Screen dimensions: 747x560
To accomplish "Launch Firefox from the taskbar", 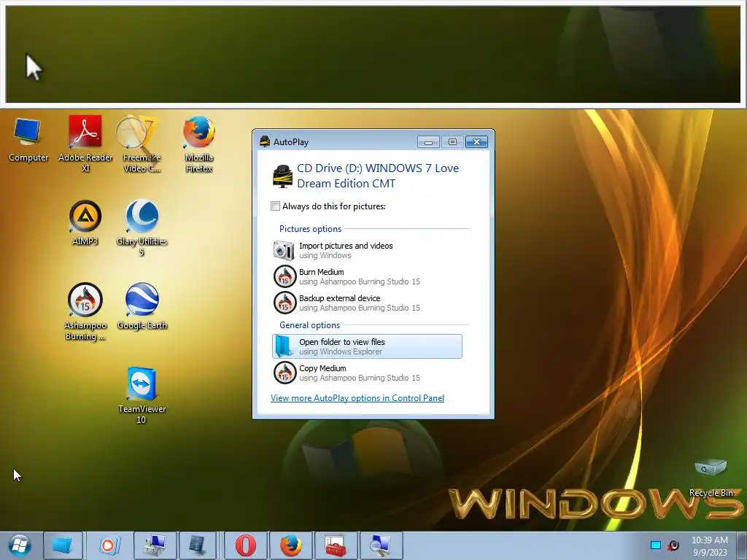I will (290, 545).
